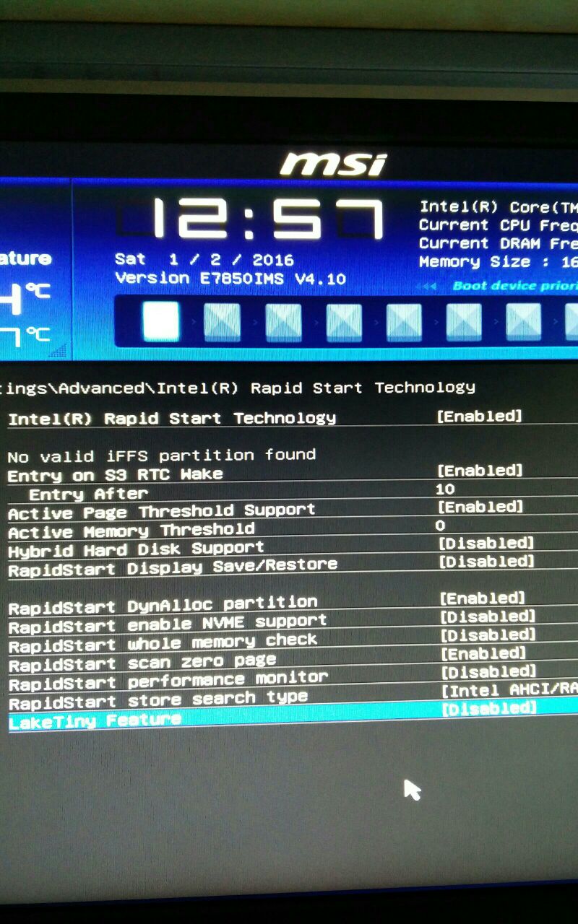Click the Memory Size info line
This screenshot has height=924, width=578.
click(498, 261)
